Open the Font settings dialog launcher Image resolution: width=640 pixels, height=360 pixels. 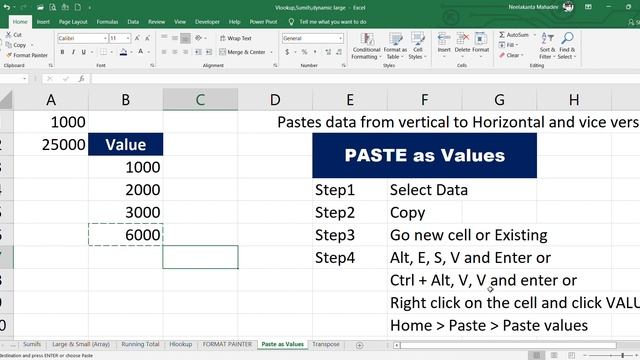(152, 65)
